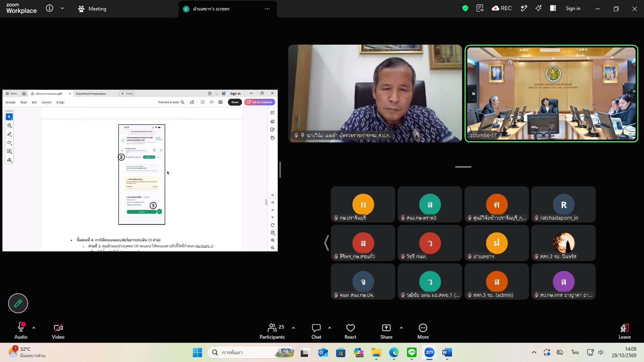The width and height of the screenshot is (644, 362).
Task: Expand Participants options arrow
Action: [293, 328]
